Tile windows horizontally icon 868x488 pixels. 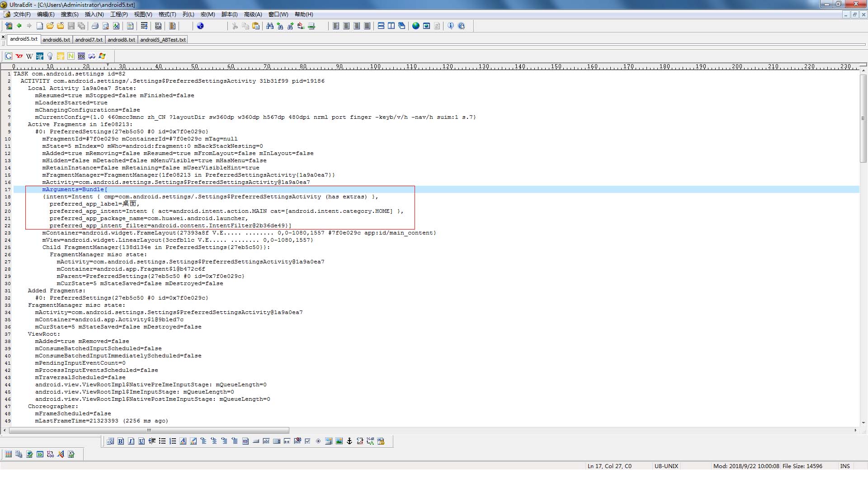(x=381, y=26)
